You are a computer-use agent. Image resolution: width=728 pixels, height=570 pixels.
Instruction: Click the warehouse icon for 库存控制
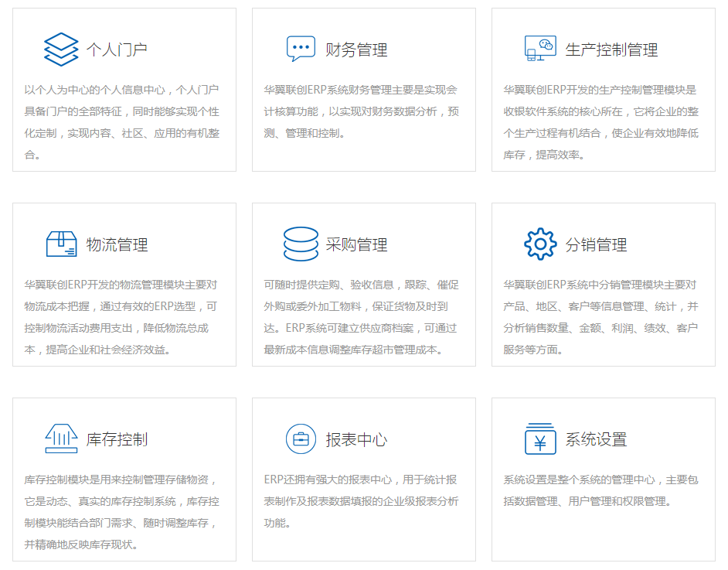point(61,439)
